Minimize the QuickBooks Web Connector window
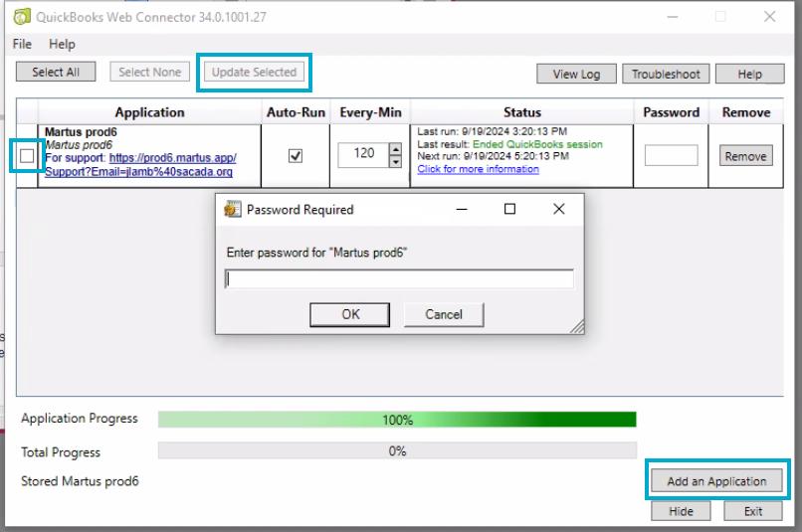The height and width of the screenshot is (532, 802). coord(673,17)
